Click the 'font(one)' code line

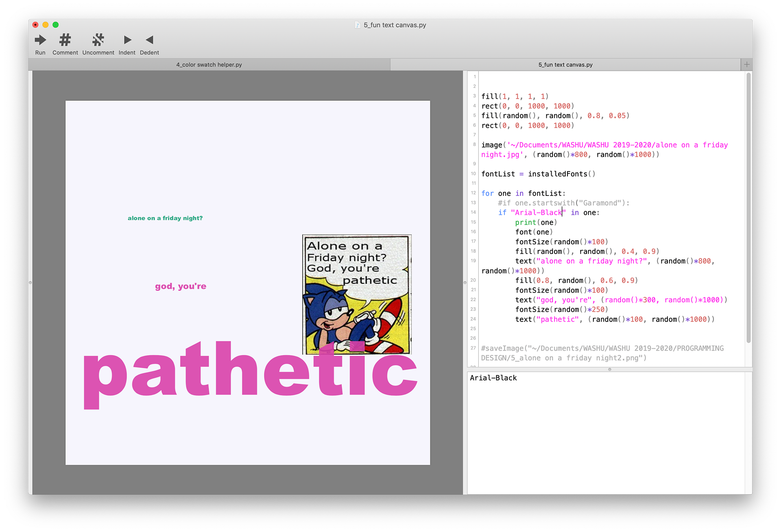tap(534, 232)
